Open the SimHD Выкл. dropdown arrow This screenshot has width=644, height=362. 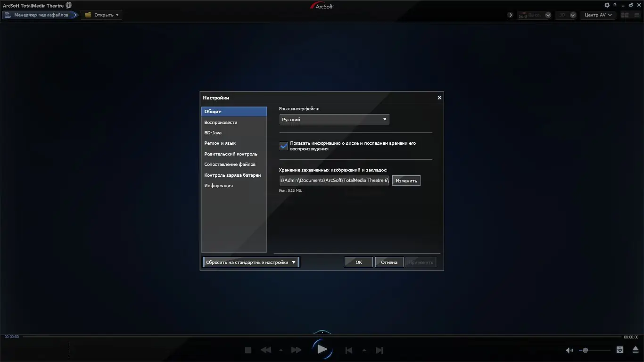tap(548, 15)
